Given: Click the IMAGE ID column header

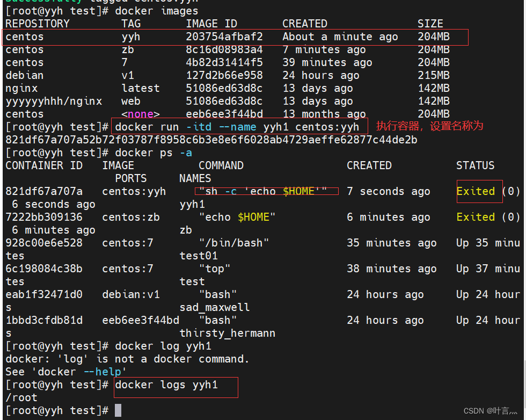Looking at the screenshot, I should pyautogui.click(x=211, y=24).
